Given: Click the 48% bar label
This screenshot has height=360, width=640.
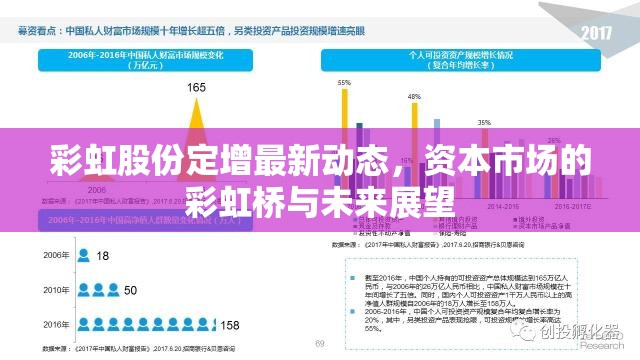Looking at the screenshot, I should click(x=414, y=97).
